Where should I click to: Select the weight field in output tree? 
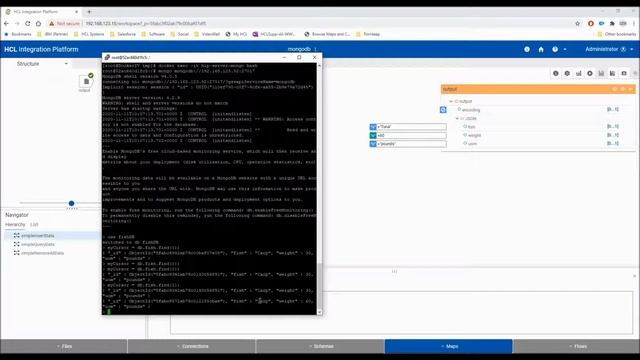[474, 135]
